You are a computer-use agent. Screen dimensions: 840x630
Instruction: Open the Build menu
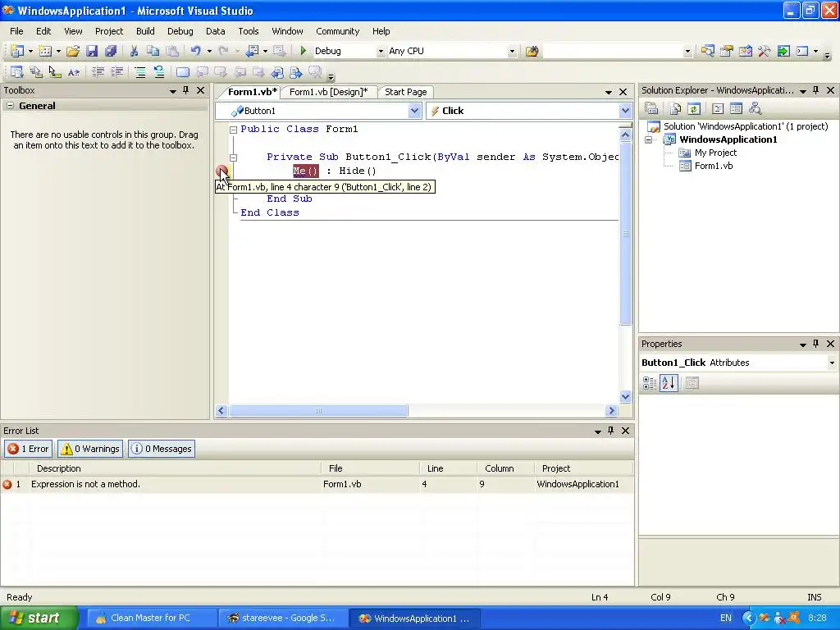145,31
